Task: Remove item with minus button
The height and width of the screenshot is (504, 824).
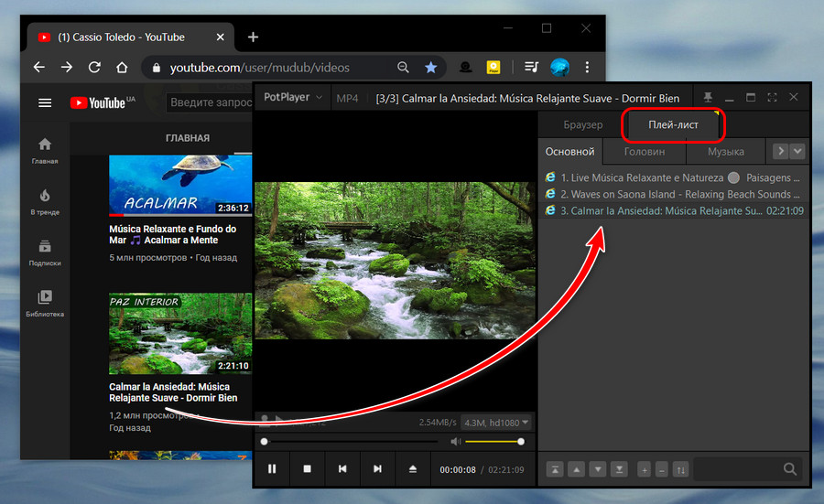Action: [x=662, y=469]
